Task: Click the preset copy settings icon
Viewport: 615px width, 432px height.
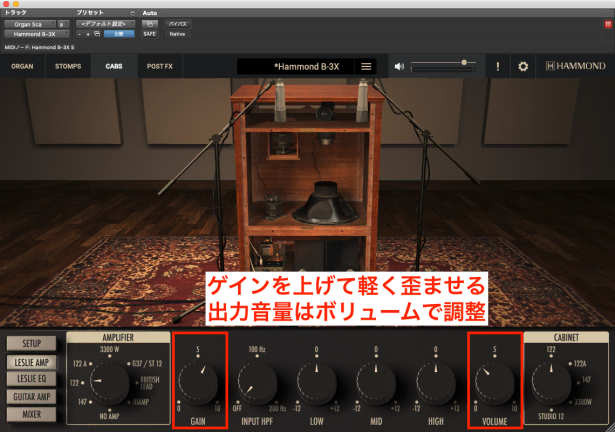Action: [97, 34]
